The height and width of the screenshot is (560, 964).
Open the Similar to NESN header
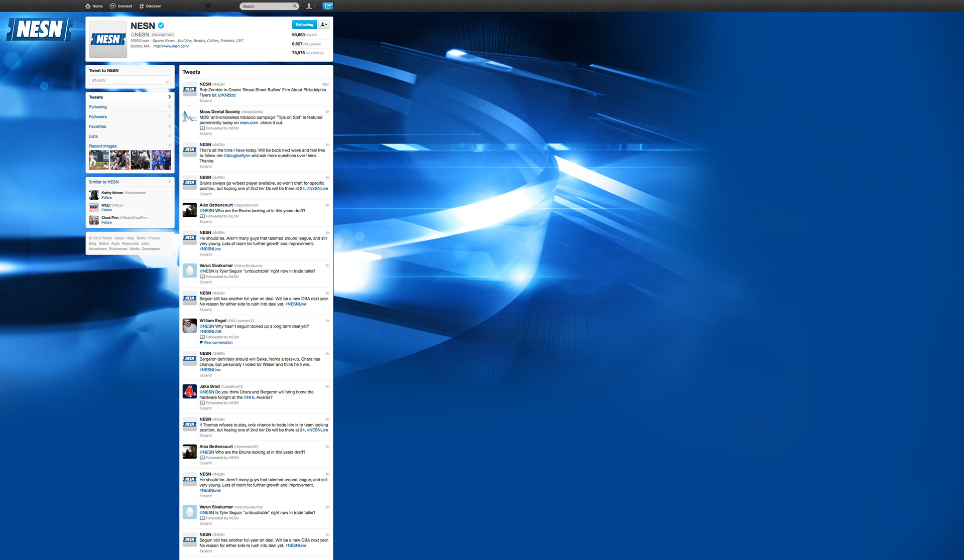point(130,182)
